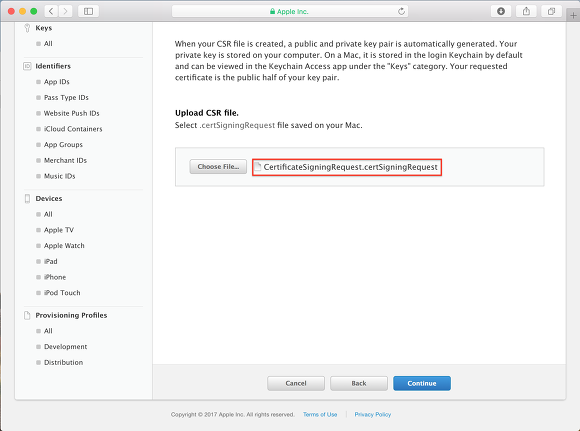Open the Share button in toolbar
The height and width of the screenshot is (431, 580).
[x=526, y=11]
